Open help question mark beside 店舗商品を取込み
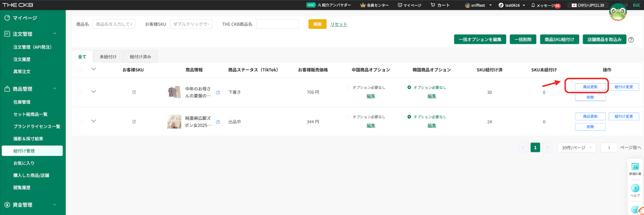 [x=631, y=40]
